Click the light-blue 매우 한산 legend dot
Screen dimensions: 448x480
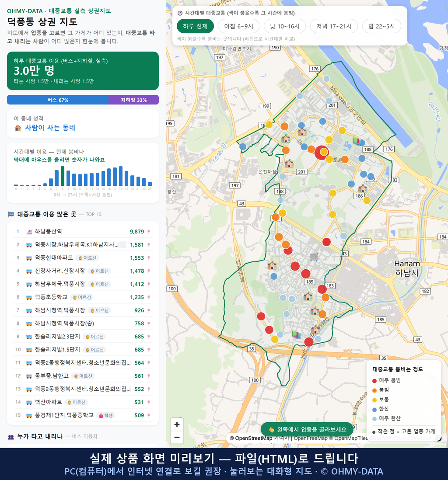click(x=374, y=419)
